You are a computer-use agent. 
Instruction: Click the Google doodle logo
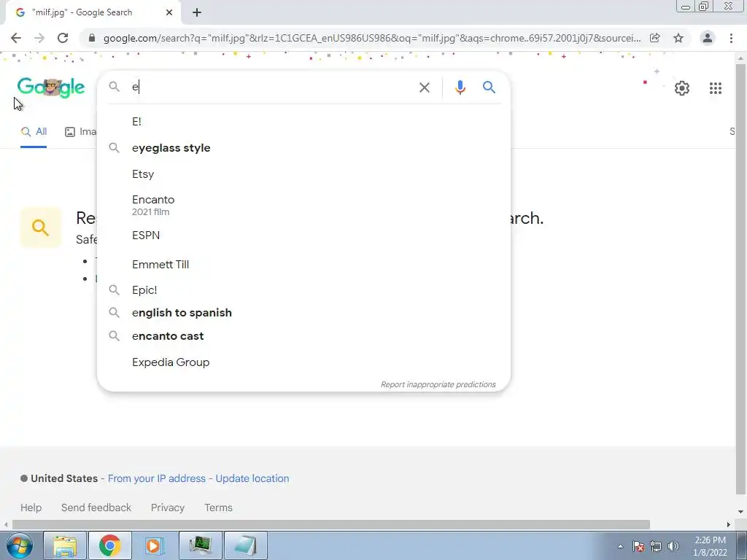tap(51, 87)
